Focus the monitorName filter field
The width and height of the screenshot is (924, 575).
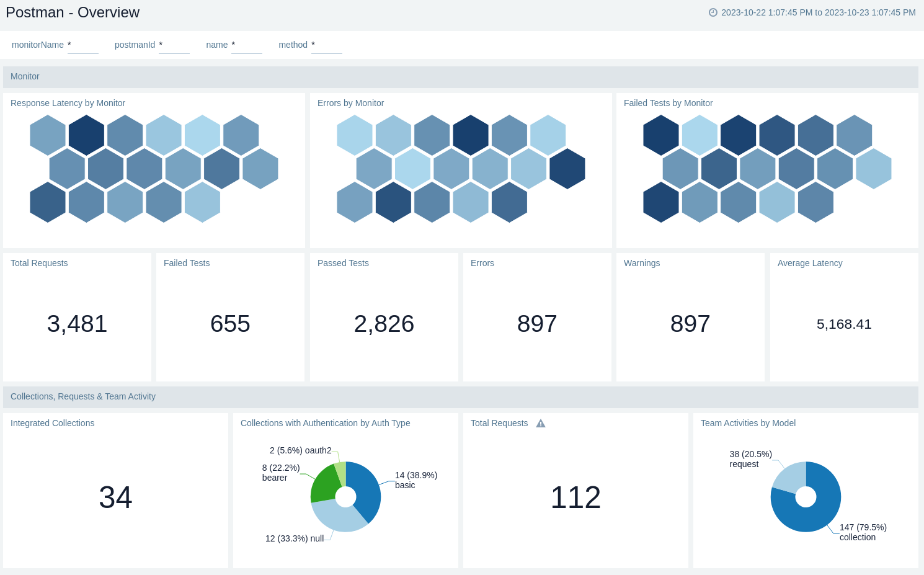[82, 45]
